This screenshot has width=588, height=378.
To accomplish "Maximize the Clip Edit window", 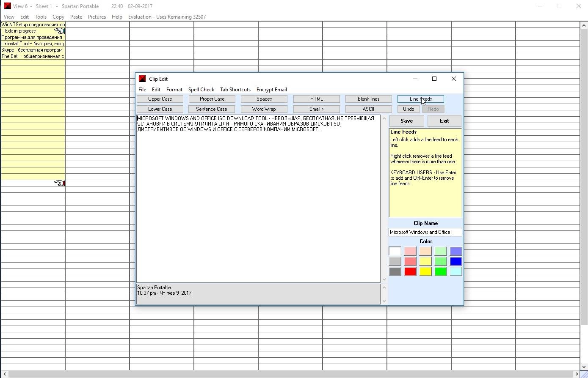I will point(434,79).
